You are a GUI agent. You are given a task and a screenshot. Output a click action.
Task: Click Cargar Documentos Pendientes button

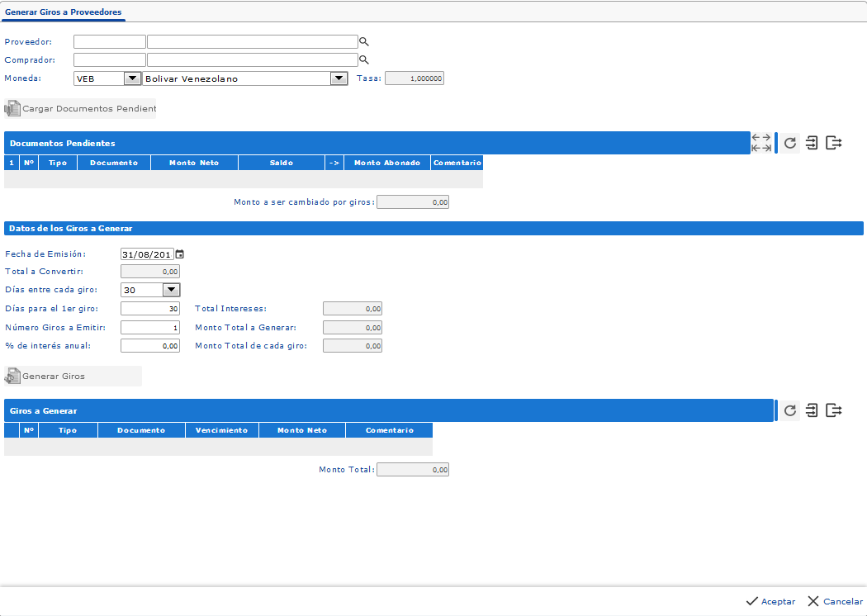coord(80,108)
